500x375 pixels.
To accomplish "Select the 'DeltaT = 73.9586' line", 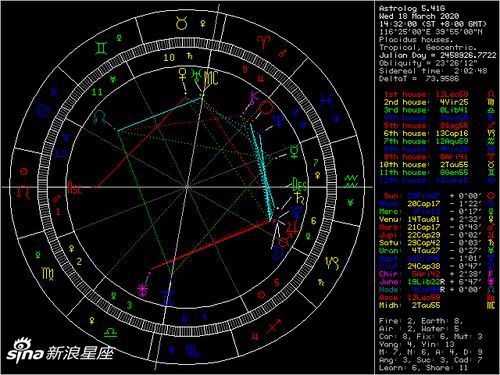I will [x=419, y=79].
